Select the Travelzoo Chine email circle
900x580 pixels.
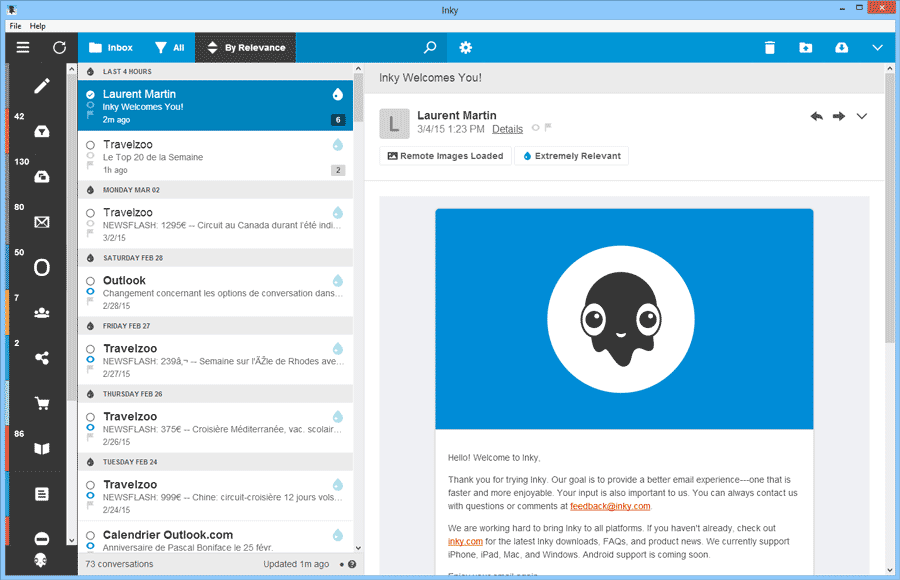click(90, 485)
